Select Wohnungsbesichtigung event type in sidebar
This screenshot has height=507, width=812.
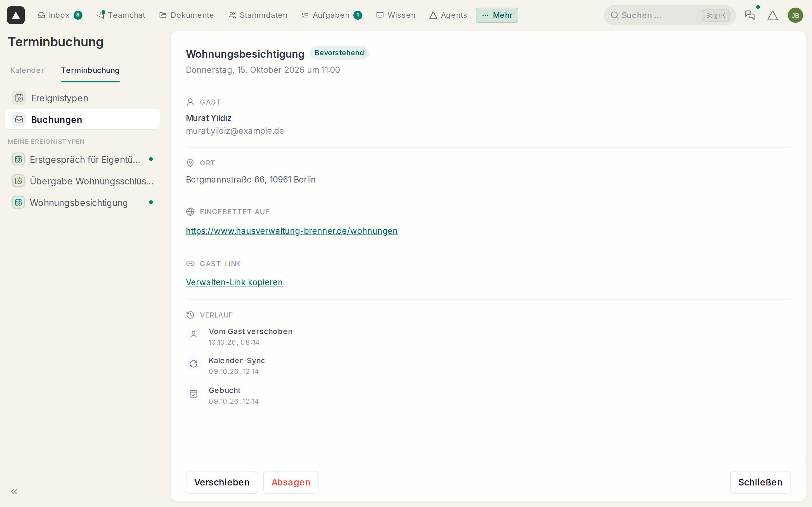click(82, 202)
